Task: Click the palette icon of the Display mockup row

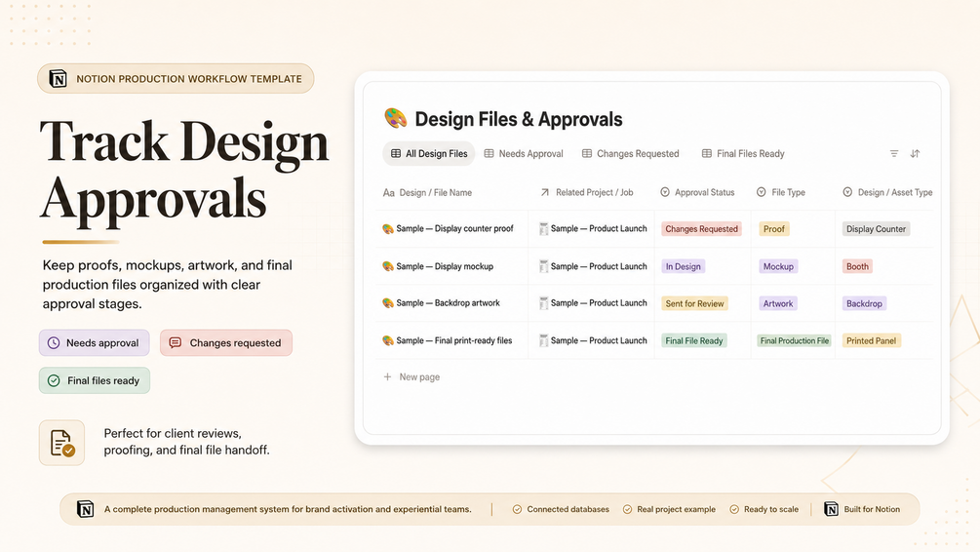Action: [x=388, y=266]
